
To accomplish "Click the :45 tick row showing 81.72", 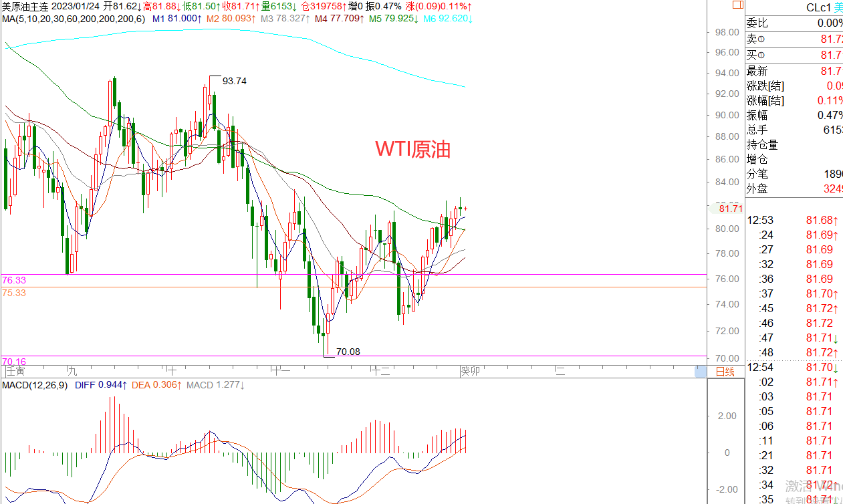I will tap(795, 308).
